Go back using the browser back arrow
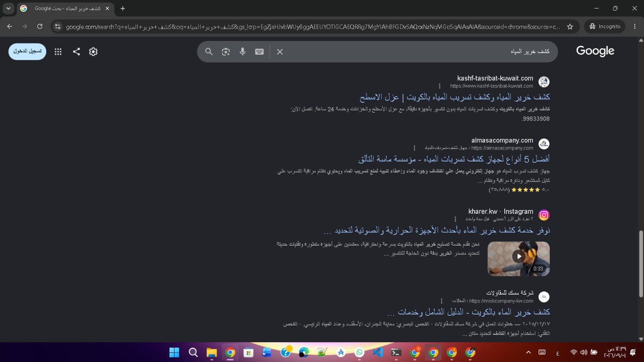 tap(10, 27)
